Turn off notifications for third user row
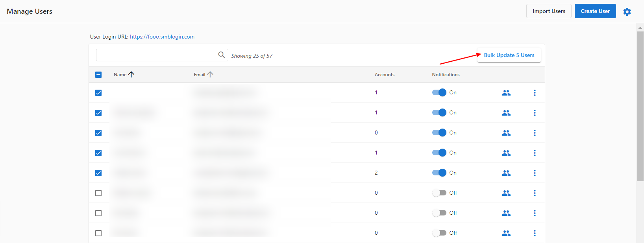 [439, 133]
